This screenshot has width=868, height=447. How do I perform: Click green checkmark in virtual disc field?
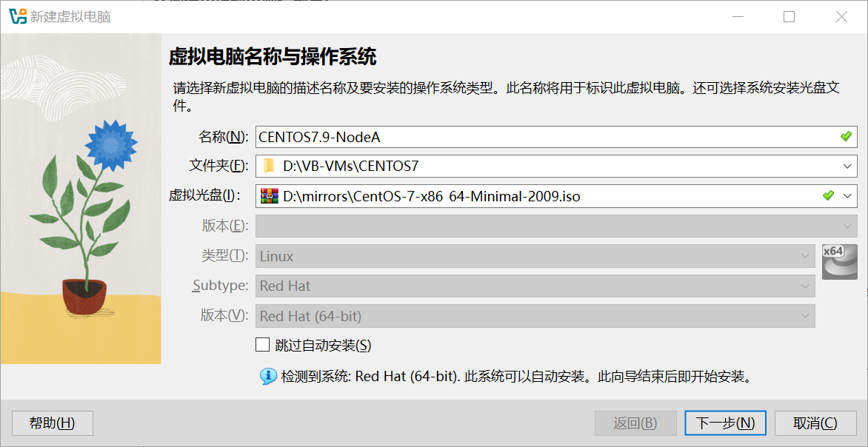pyautogui.click(x=828, y=195)
